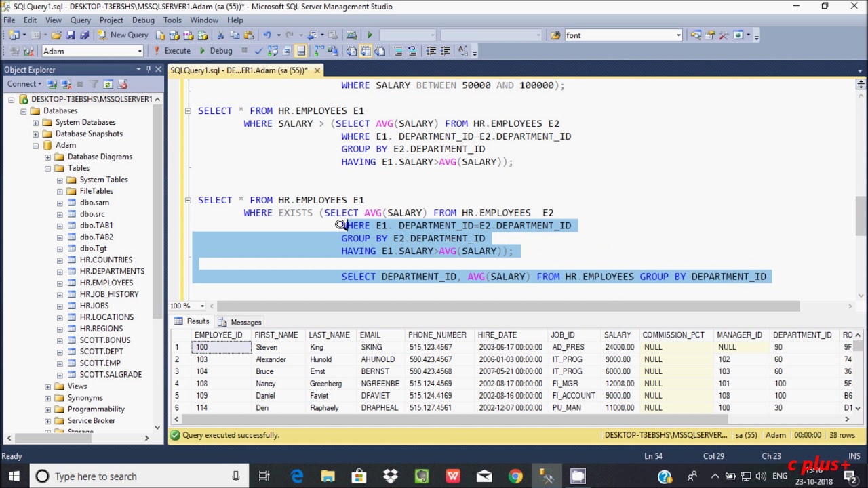Image resolution: width=868 pixels, height=488 pixels.
Task: Click the Paste clipboard icon
Action: (x=248, y=35)
